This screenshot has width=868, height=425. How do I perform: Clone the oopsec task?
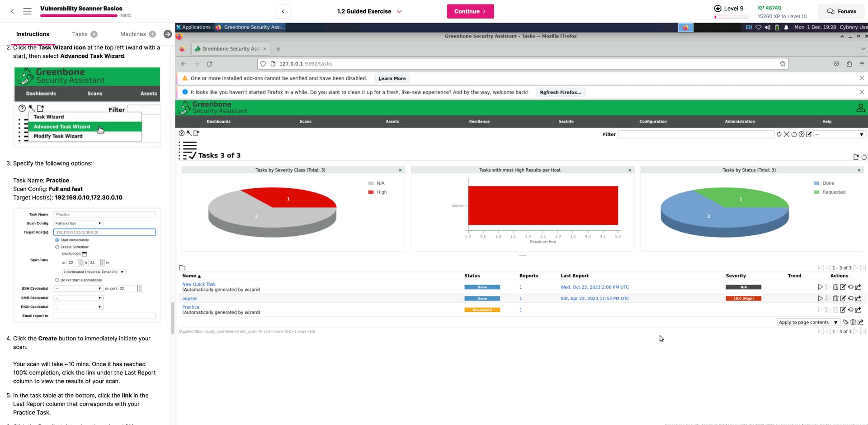850,299
